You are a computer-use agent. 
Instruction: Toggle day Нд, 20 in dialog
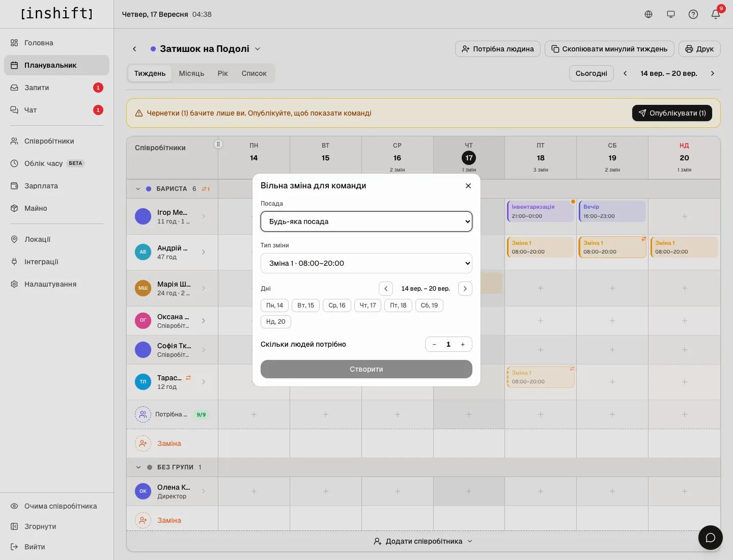pos(276,322)
